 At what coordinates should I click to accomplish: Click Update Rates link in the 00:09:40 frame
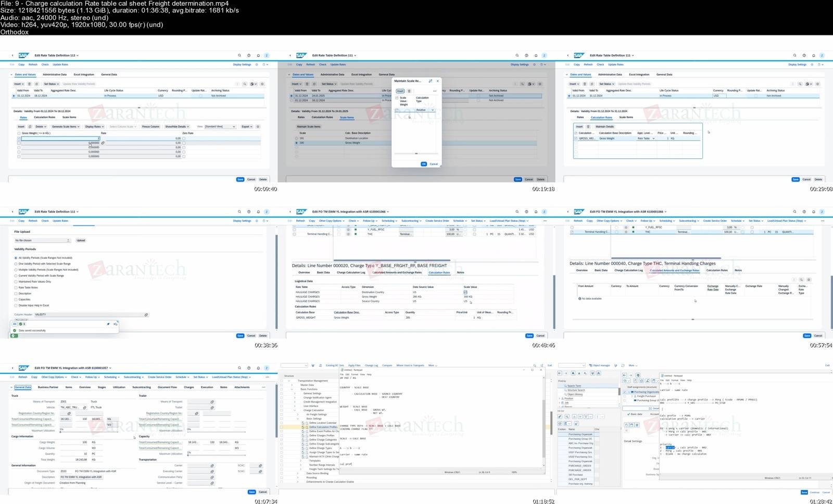pos(60,65)
